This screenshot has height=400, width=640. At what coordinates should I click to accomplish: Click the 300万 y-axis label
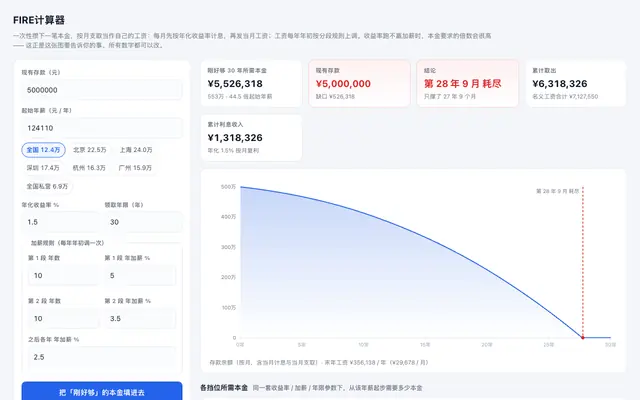point(228,247)
